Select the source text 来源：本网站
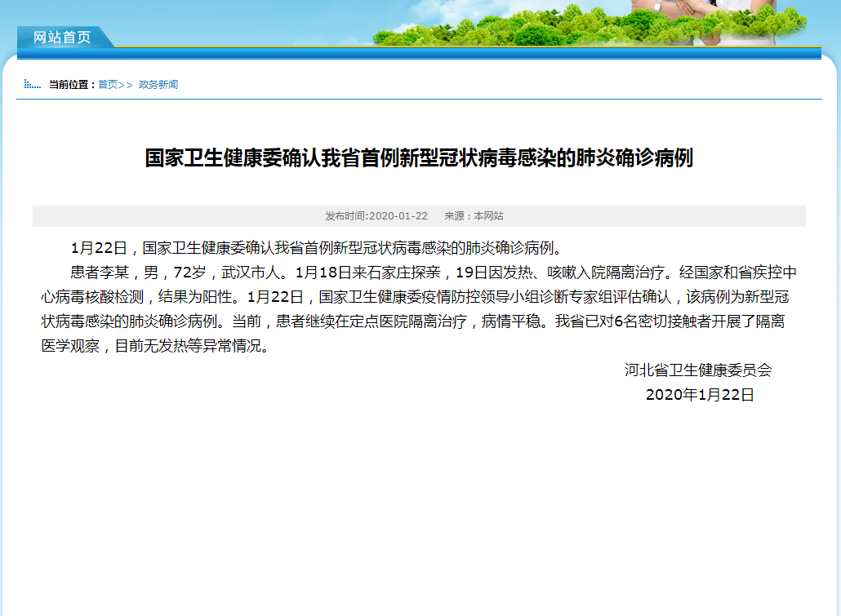The width and height of the screenshot is (841, 616). (x=474, y=216)
